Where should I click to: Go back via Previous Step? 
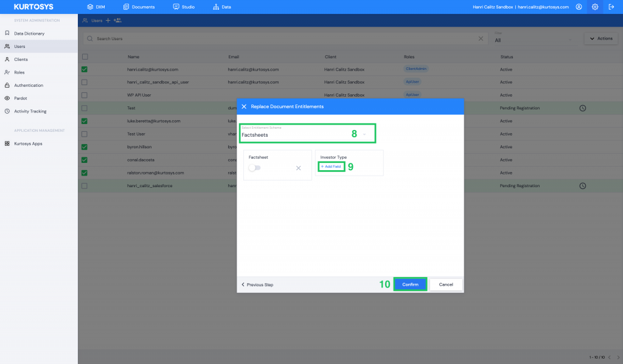click(x=258, y=284)
